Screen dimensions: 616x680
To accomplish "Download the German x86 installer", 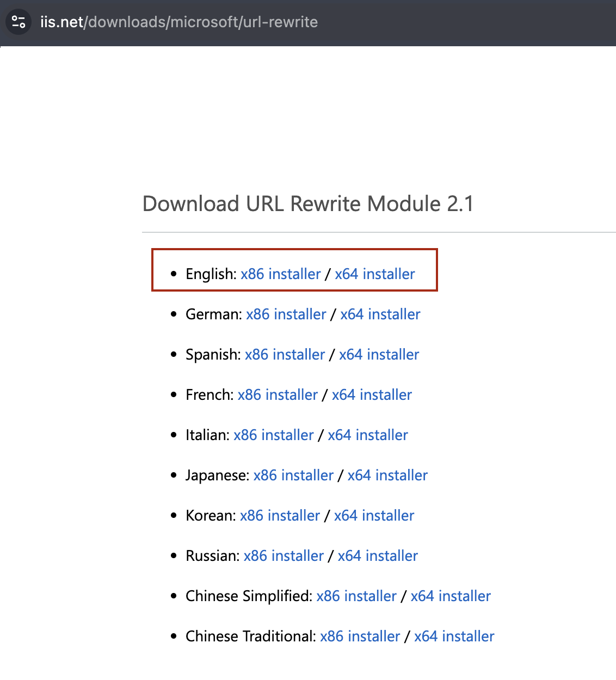I will (286, 314).
